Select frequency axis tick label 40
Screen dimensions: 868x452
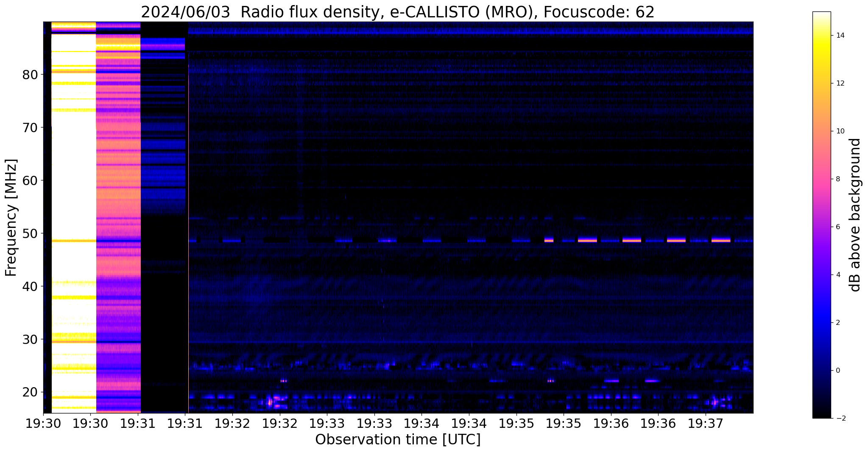tap(31, 286)
